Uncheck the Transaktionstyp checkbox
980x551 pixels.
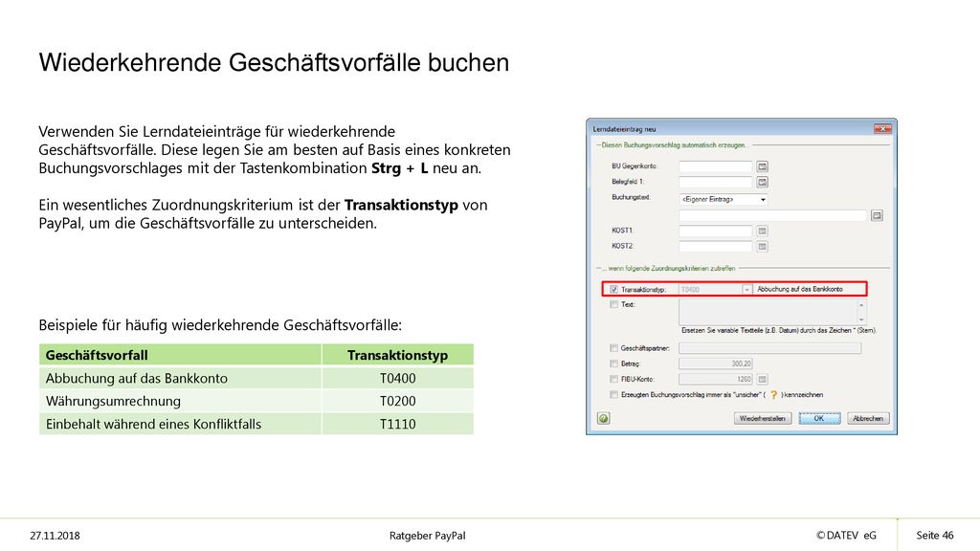tap(613, 289)
